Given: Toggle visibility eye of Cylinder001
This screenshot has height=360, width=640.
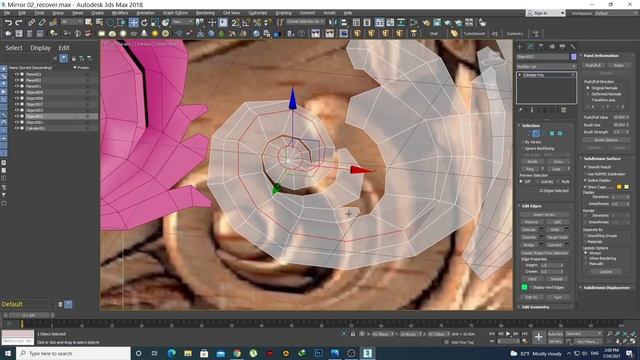Looking at the screenshot, I should pos(17,128).
